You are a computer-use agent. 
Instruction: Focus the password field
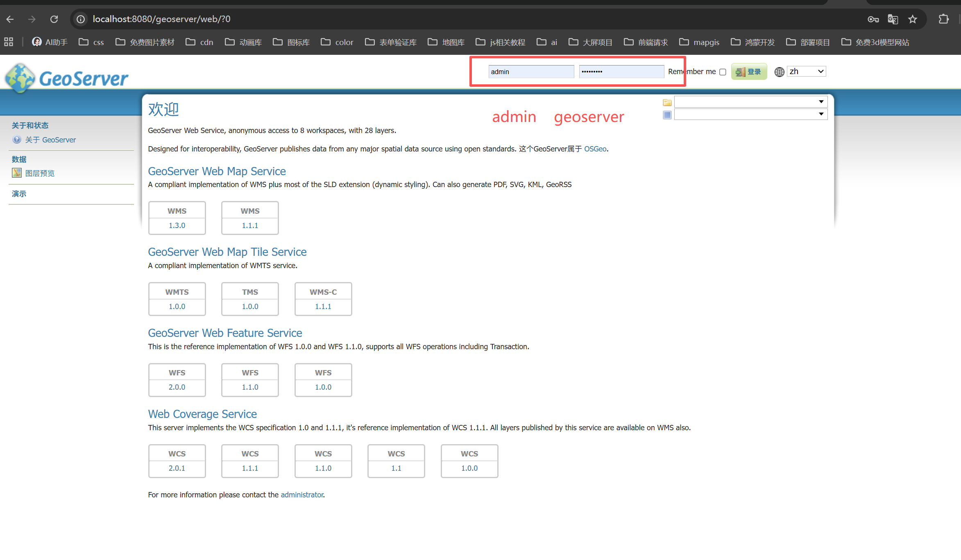click(x=621, y=72)
